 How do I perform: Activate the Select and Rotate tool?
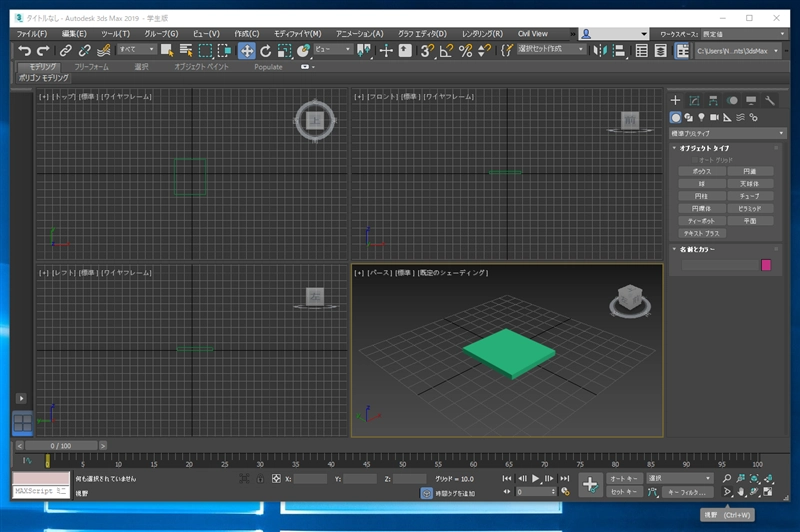click(x=265, y=50)
